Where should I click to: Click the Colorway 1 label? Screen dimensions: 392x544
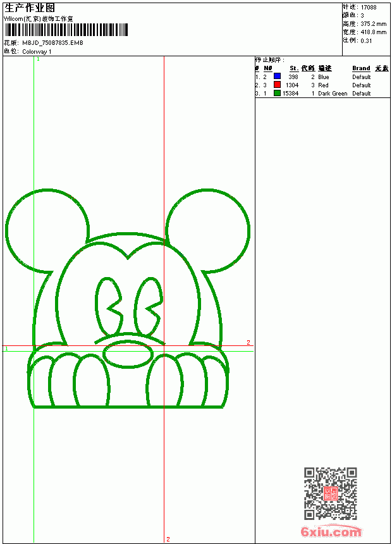(x=37, y=52)
